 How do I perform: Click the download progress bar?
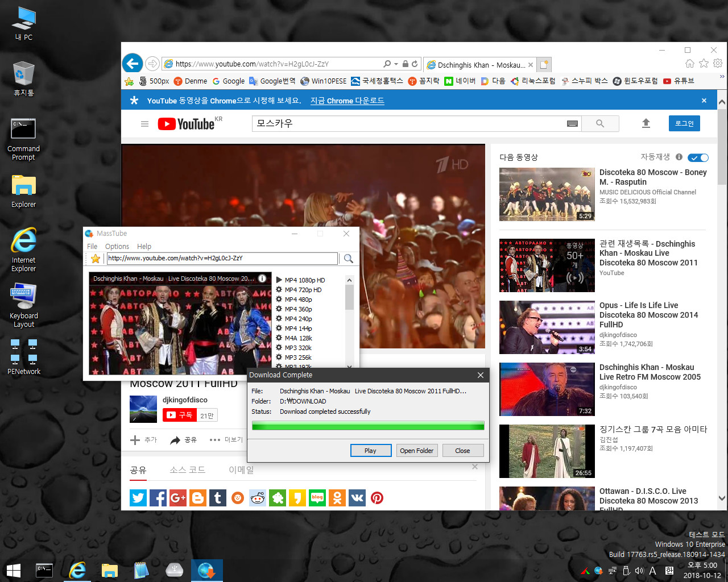pos(368,426)
